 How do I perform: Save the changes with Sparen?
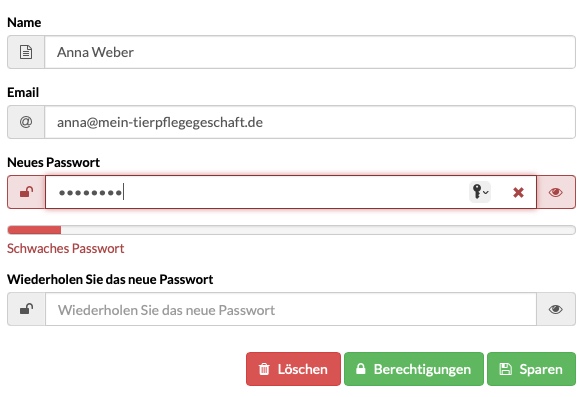pyautogui.click(x=531, y=369)
